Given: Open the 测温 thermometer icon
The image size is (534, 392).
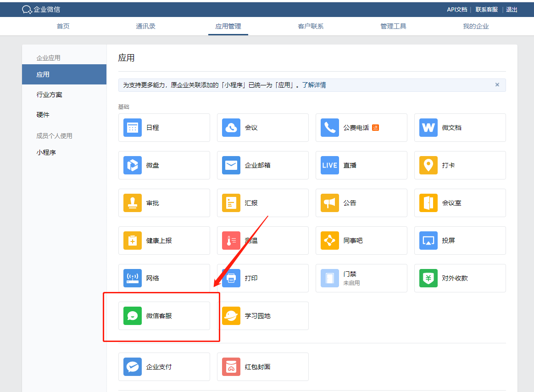Looking at the screenshot, I should click(x=231, y=241).
